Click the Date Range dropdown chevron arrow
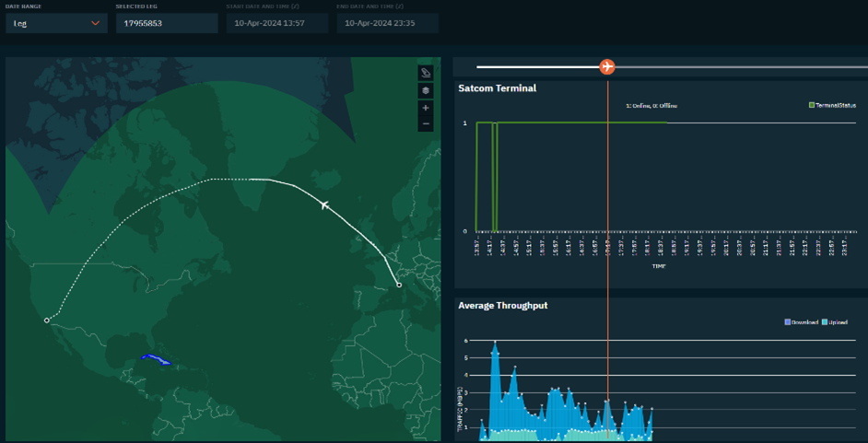Image resolution: width=868 pixels, height=443 pixels. tap(95, 23)
